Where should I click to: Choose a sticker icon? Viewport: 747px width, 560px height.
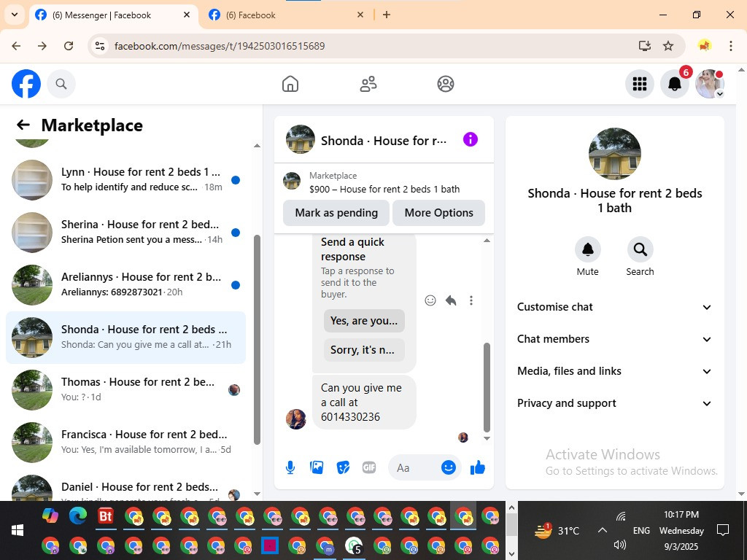tap(343, 467)
